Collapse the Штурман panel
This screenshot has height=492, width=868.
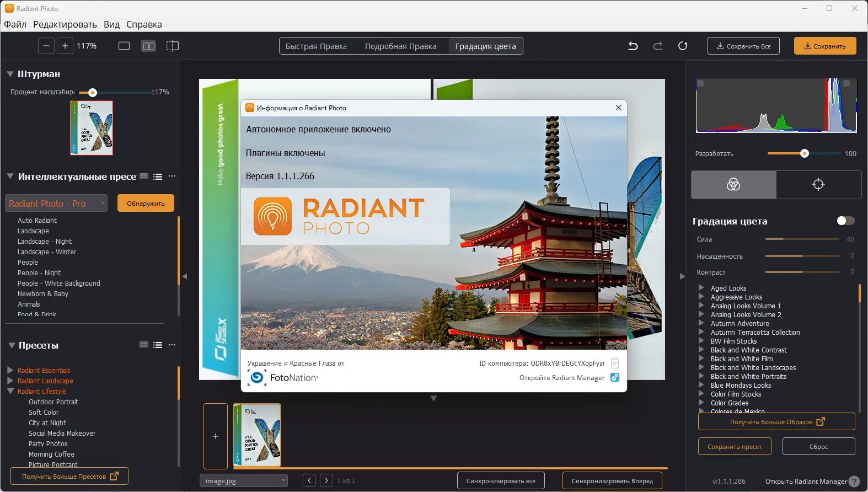(10, 74)
